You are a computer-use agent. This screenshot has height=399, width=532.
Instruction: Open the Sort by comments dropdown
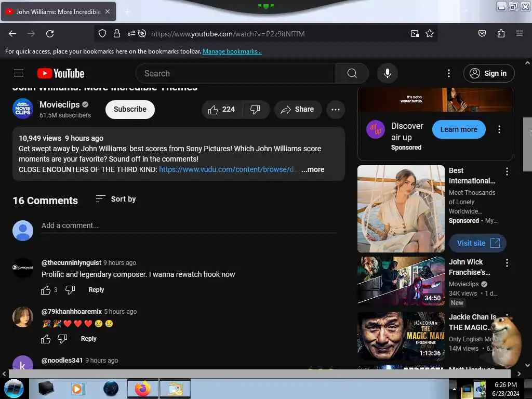pos(116,199)
